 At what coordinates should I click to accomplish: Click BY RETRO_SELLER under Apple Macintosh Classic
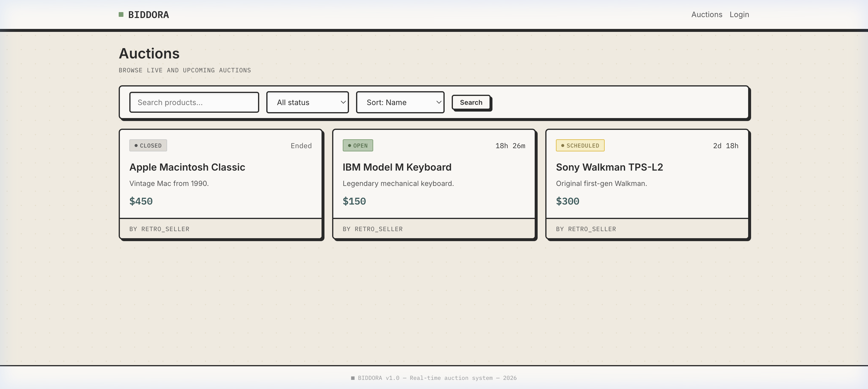point(159,229)
